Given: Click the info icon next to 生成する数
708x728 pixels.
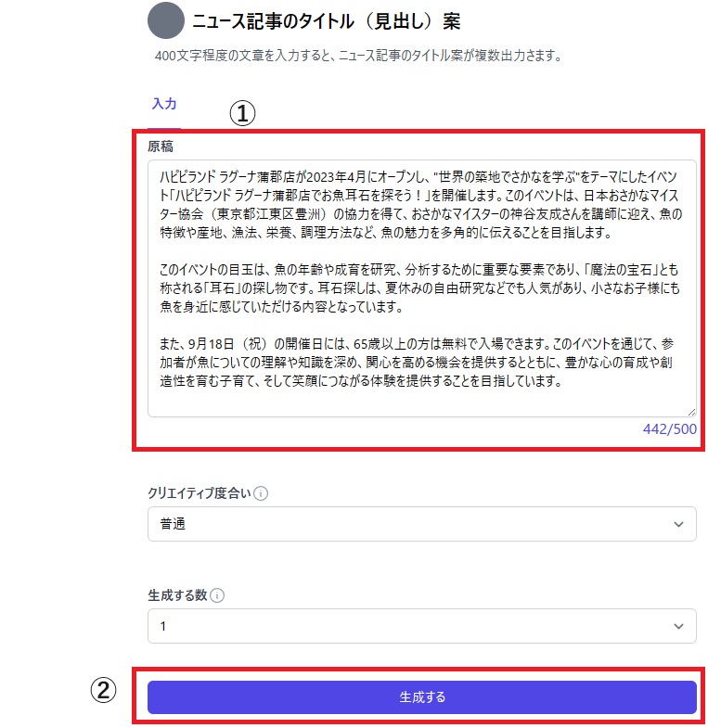Looking at the screenshot, I should (x=217, y=595).
